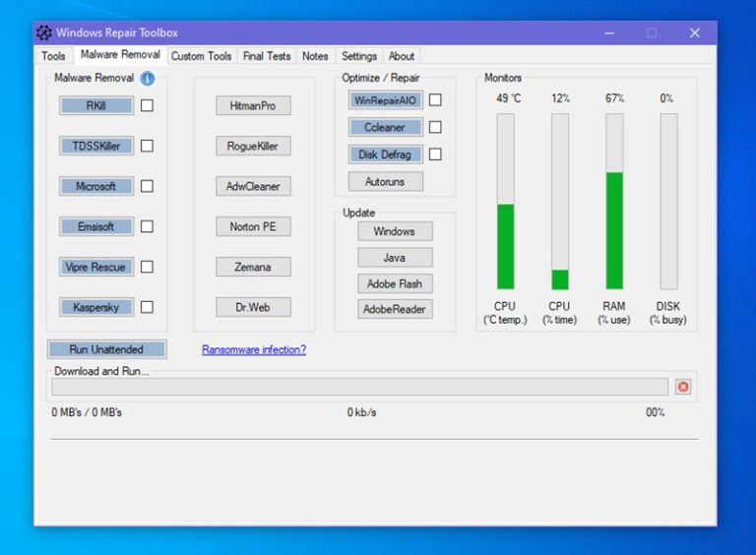Click the DISK busy monitor bar
The image size is (756, 555).
(x=668, y=202)
